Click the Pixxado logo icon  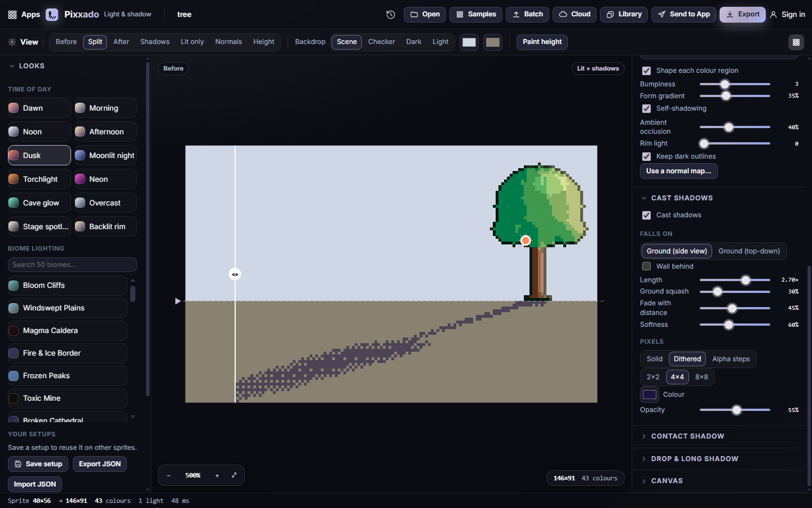coord(52,15)
